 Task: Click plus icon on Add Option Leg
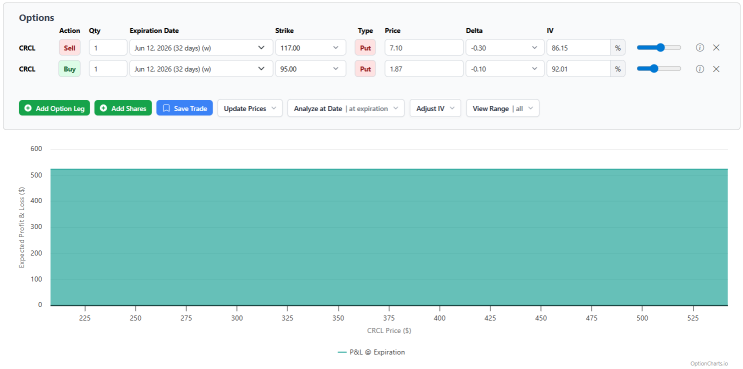[x=28, y=108]
